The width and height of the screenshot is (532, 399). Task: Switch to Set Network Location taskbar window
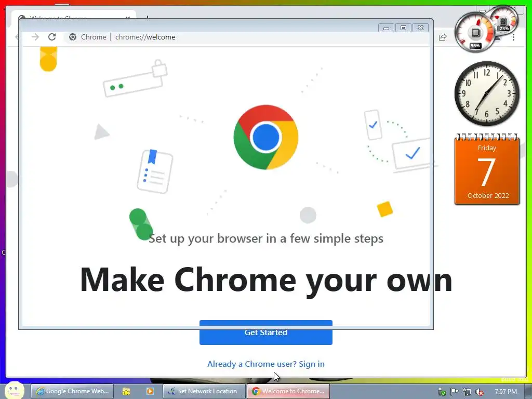coord(204,391)
